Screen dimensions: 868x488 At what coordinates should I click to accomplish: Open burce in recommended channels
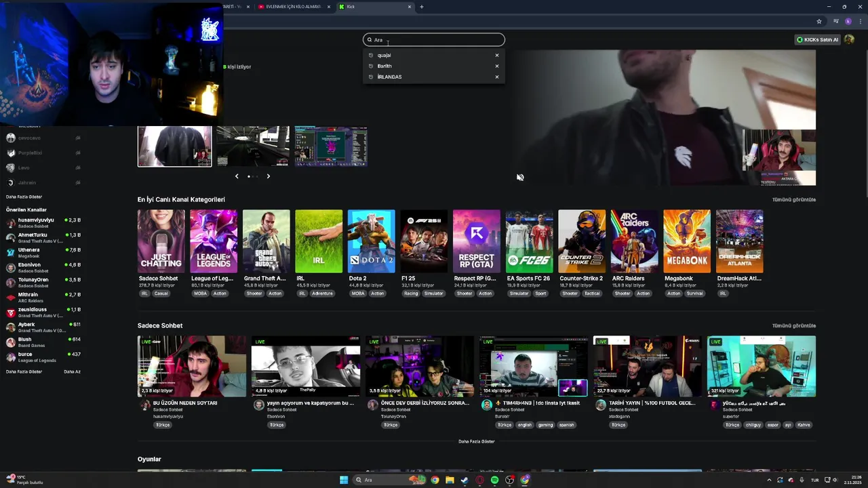click(43, 357)
